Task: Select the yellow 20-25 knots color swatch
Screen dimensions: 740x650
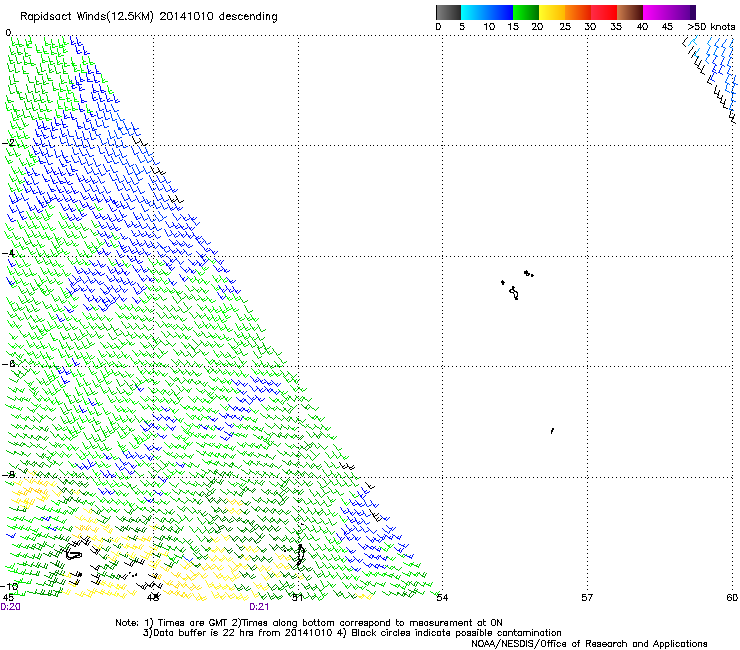Action: click(552, 12)
